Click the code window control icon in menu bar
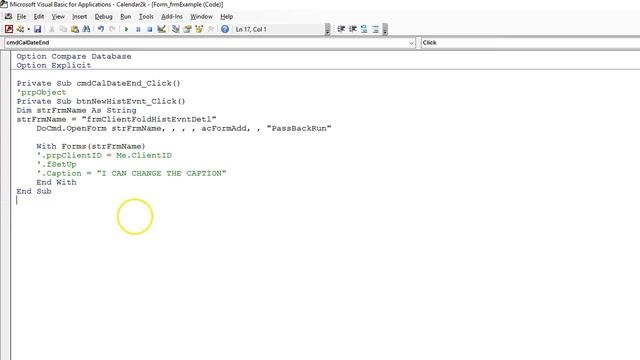 coord(8,16)
